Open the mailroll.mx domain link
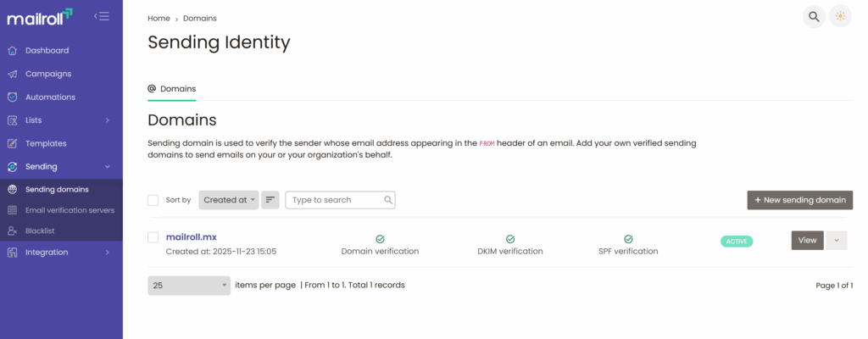Viewport: 868px width, 339px height. click(x=192, y=237)
